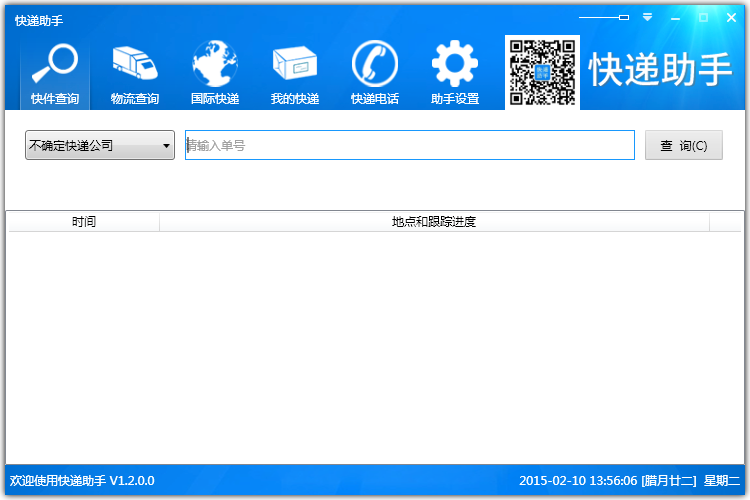Expand the 不确定快递公司 courier company dropdown
The image size is (750, 500).
[100, 145]
